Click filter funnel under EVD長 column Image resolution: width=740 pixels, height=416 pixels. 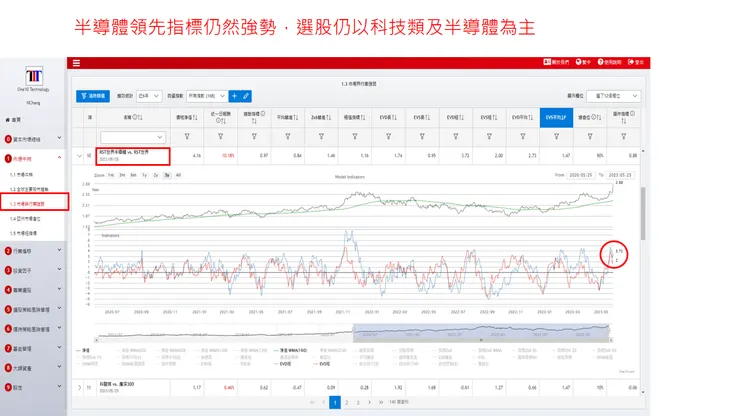(x=388, y=136)
